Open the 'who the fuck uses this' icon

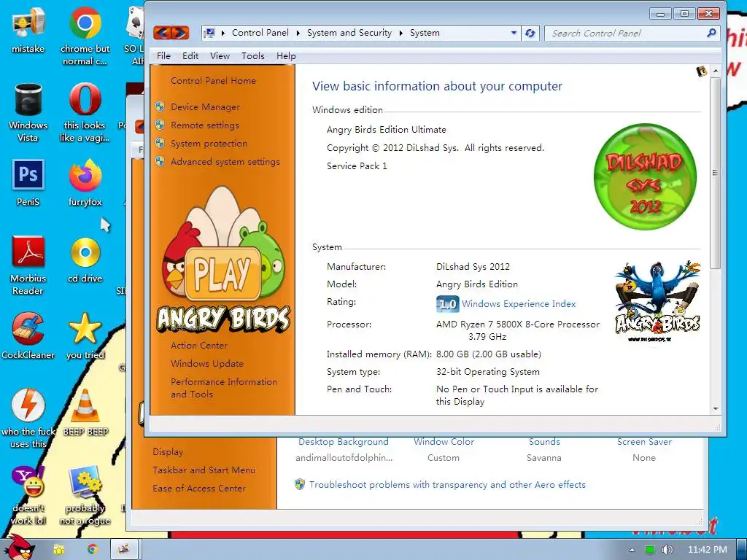click(28, 418)
